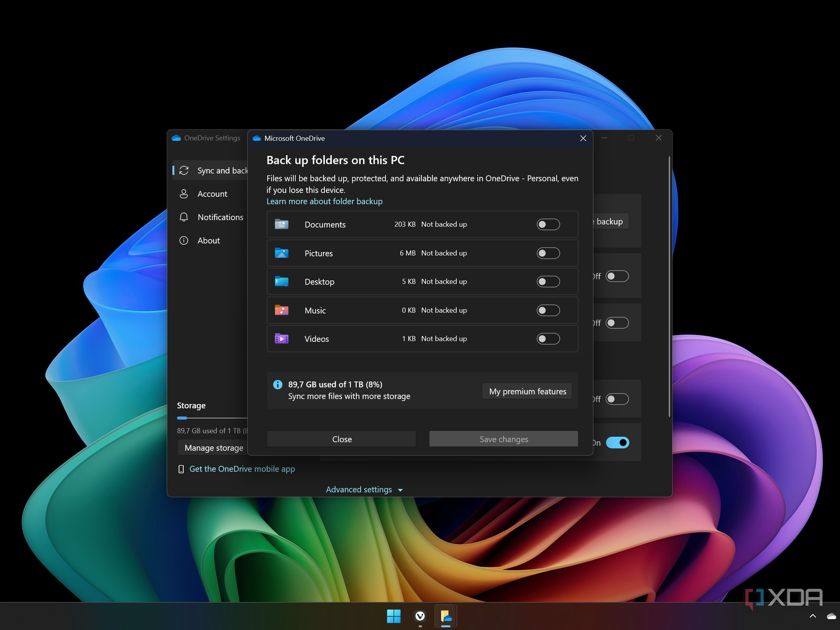Enable backup for Documents folder

point(548,225)
